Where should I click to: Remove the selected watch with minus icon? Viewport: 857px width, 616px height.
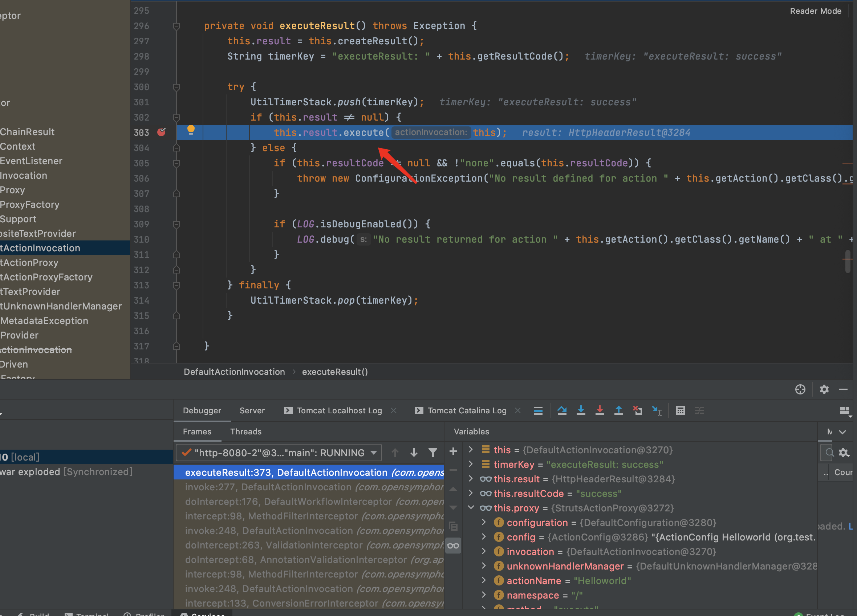453,470
